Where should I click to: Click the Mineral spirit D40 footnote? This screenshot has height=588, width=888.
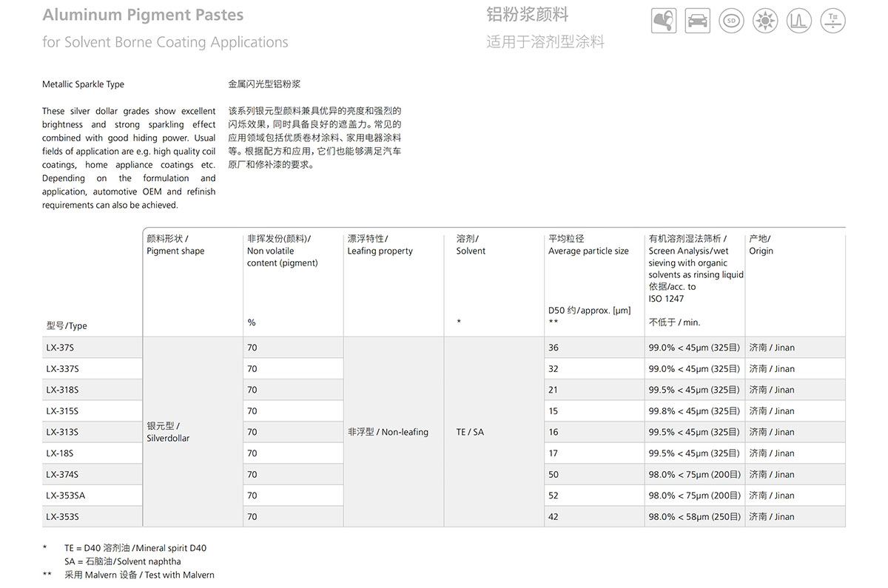pyautogui.click(x=135, y=548)
